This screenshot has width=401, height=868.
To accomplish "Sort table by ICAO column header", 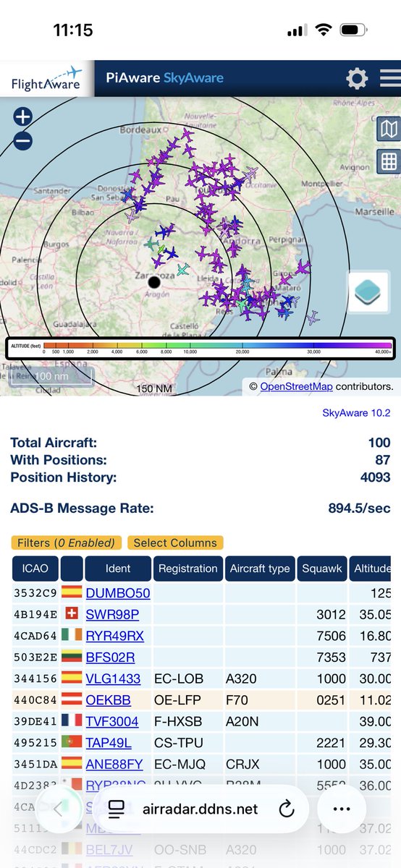I will click(35, 569).
